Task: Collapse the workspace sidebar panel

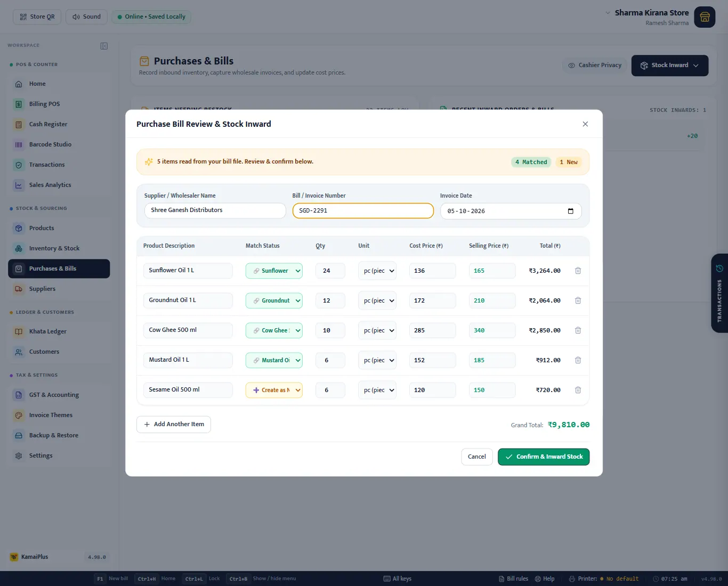Action: point(104,46)
